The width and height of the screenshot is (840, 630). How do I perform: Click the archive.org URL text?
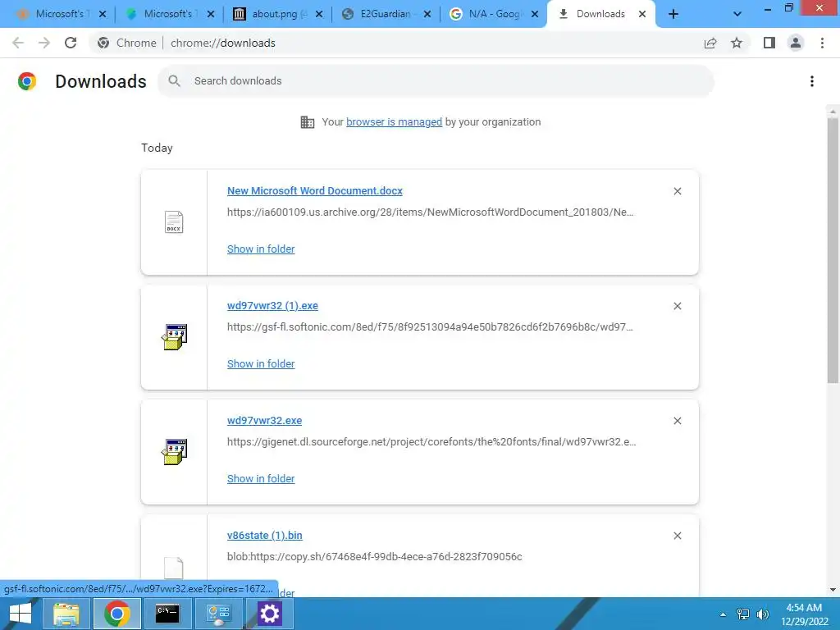coord(430,212)
